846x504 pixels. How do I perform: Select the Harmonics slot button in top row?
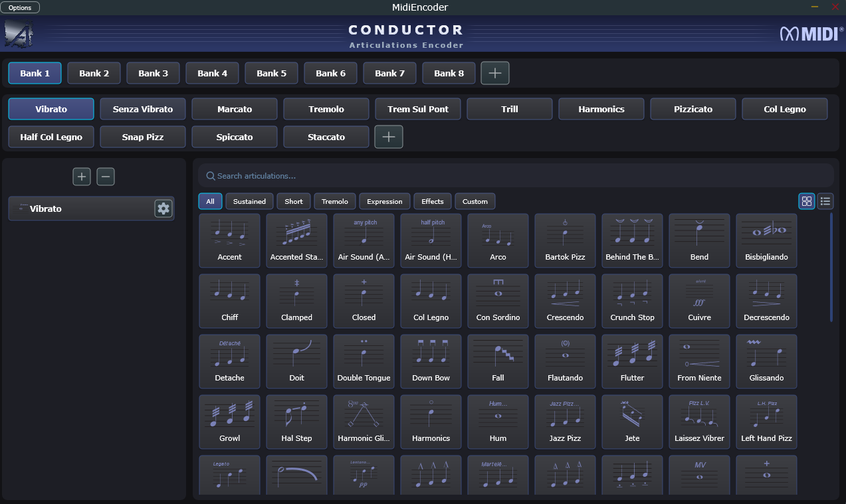pos(601,109)
